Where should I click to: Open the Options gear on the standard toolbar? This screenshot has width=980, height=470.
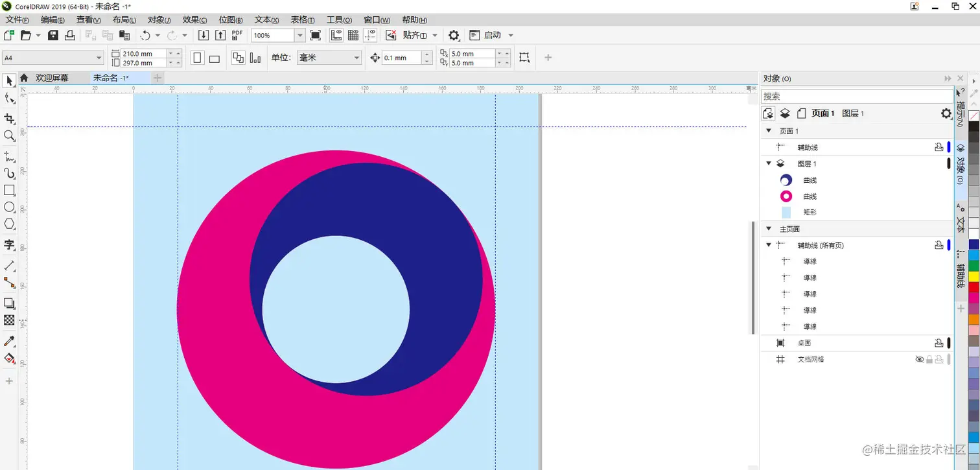[454, 35]
